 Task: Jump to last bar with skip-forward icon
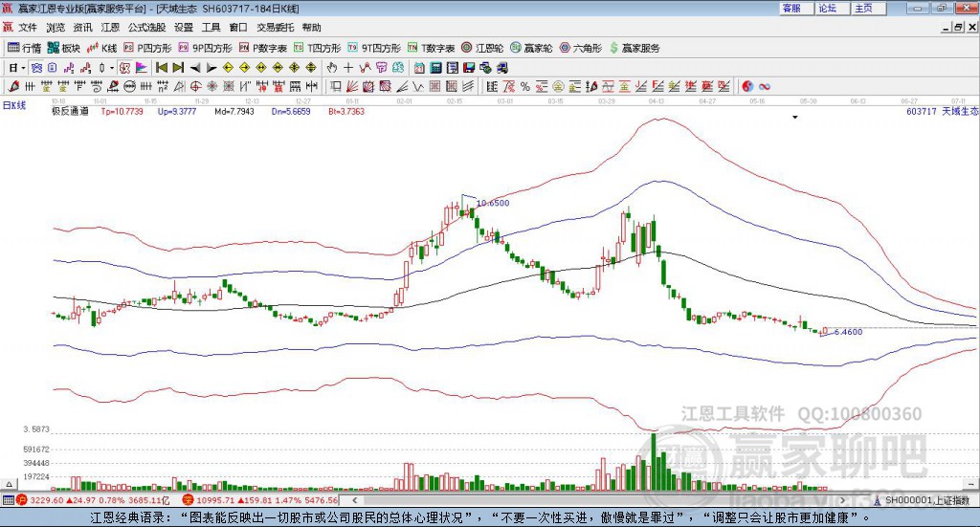coord(178,68)
